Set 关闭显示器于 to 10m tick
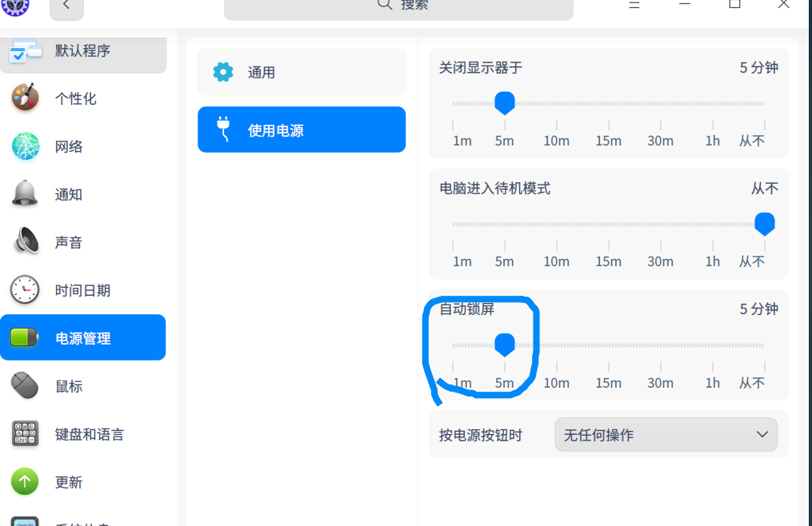The width and height of the screenshot is (812, 526). tap(557, 125)
